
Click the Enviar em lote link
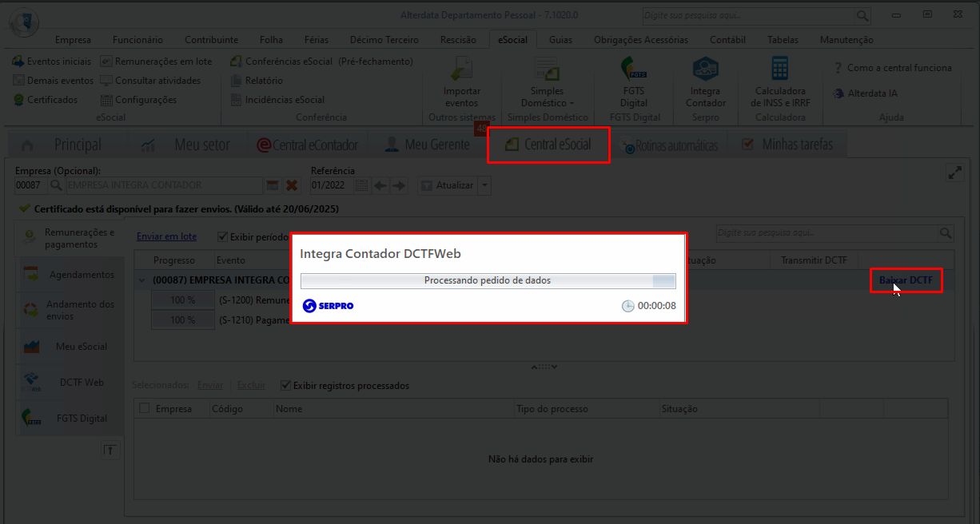pyautogui.click(x=166, y=236)
